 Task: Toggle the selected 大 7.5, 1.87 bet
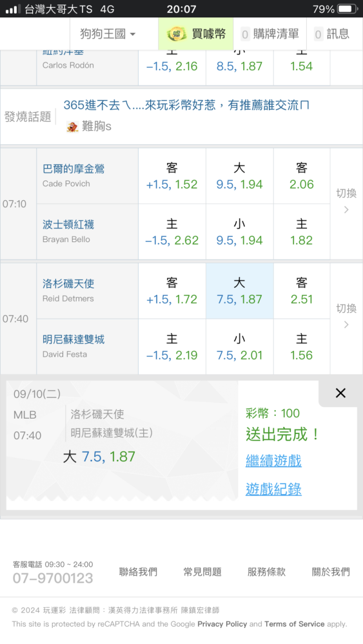pos(240,291)
